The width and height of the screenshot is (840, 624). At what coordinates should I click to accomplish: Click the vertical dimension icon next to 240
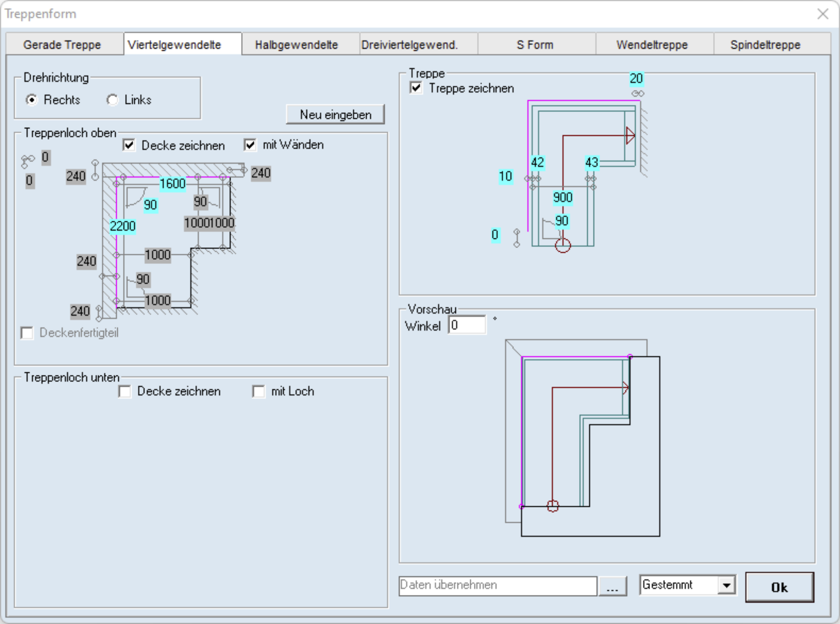pos(95,170)
